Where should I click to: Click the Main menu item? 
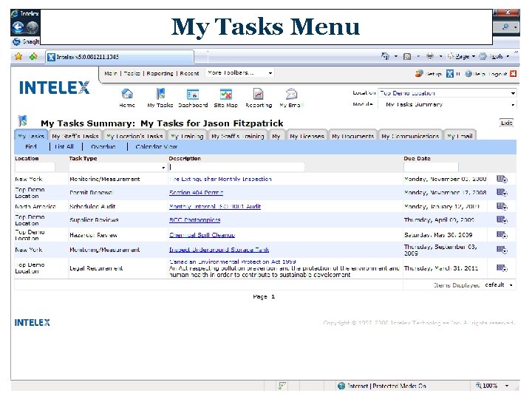(x=111, y=73)
